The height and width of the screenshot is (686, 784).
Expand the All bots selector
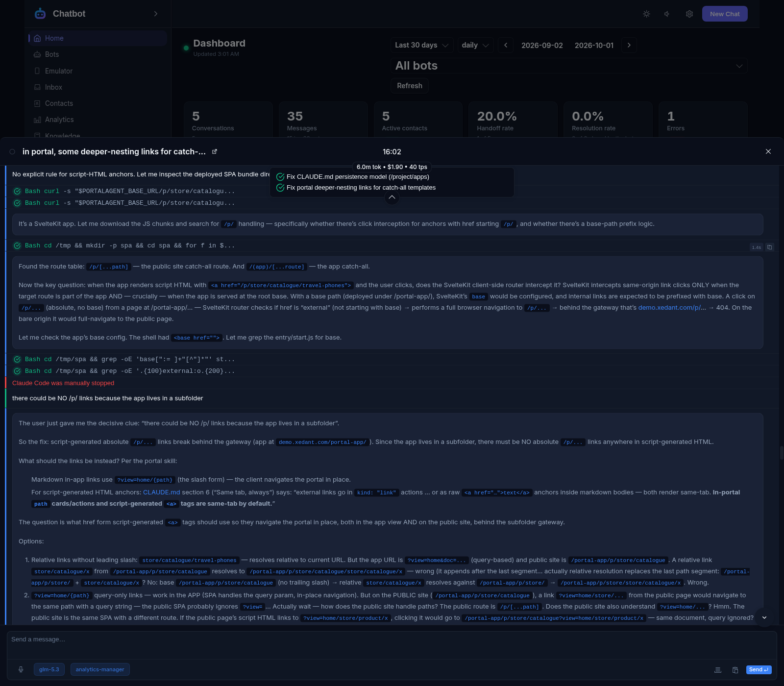pos(569,66)
